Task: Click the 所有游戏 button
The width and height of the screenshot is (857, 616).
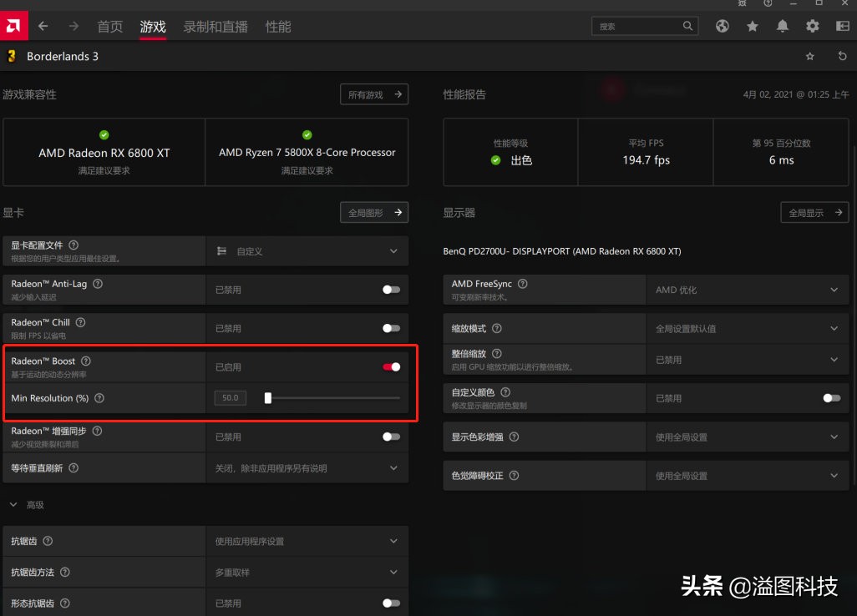Action: point(373,94)
